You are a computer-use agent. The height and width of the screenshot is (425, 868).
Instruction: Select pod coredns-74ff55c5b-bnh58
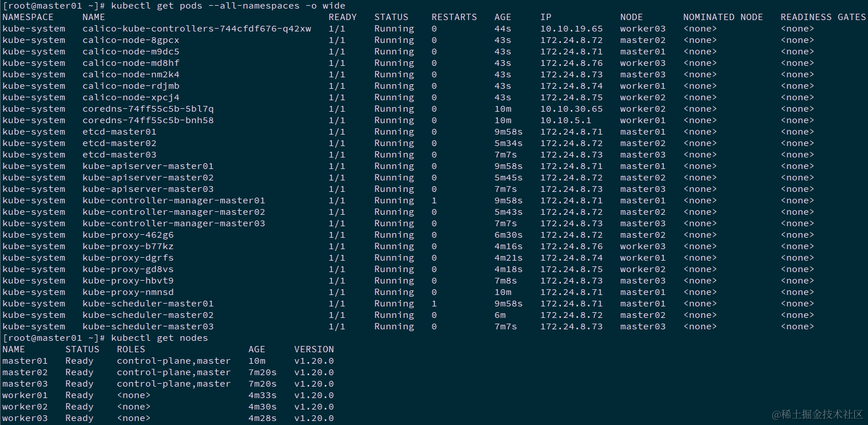tap(148, 120)
